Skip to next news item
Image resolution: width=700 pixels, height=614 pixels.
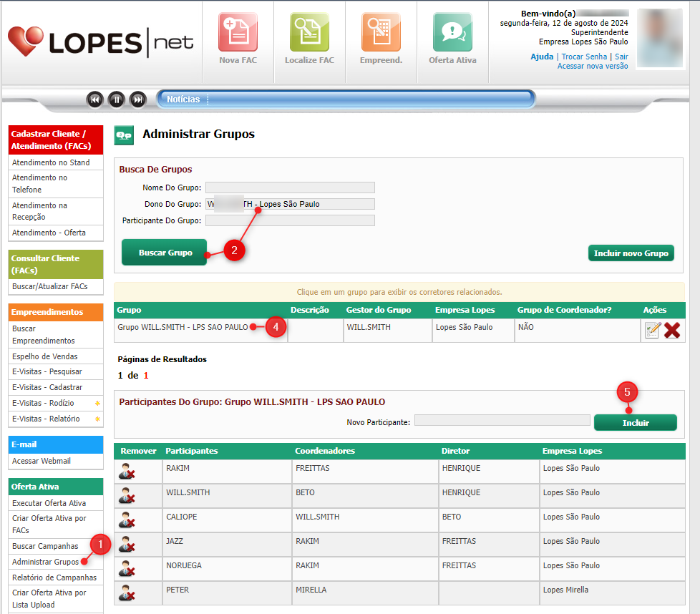138,99
